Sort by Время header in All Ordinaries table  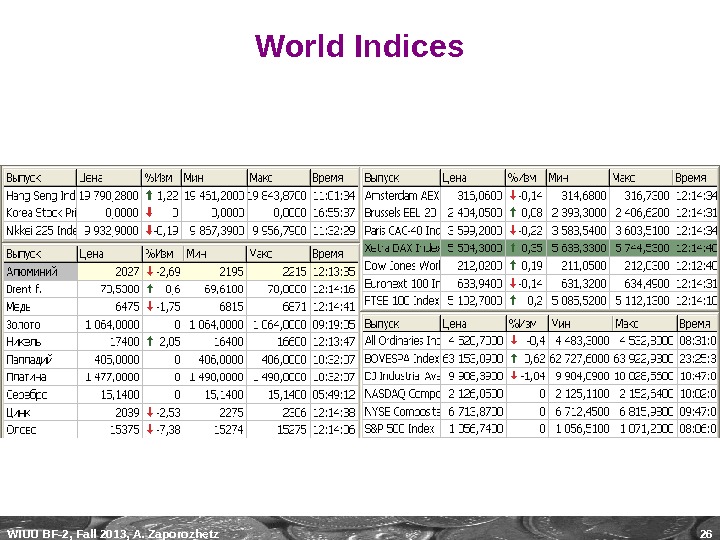(x=697, y=323)
